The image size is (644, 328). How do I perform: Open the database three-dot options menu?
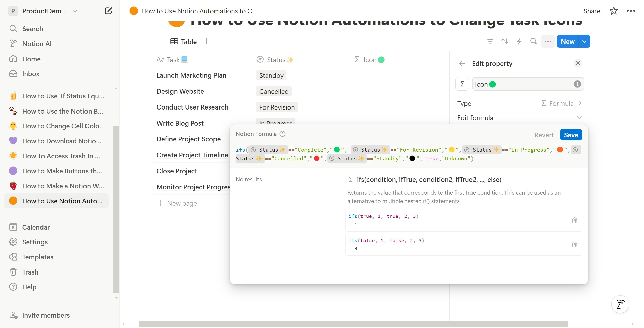click(548, 41)
